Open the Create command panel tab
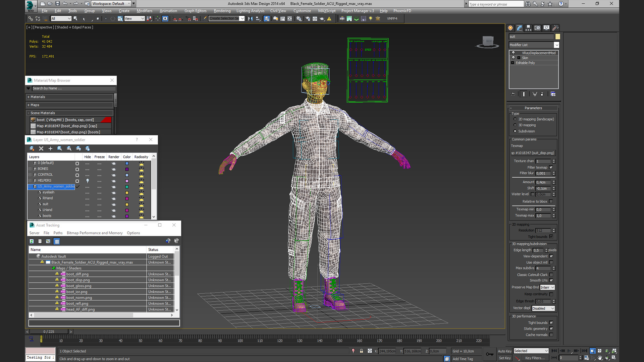 click(511, 28)
